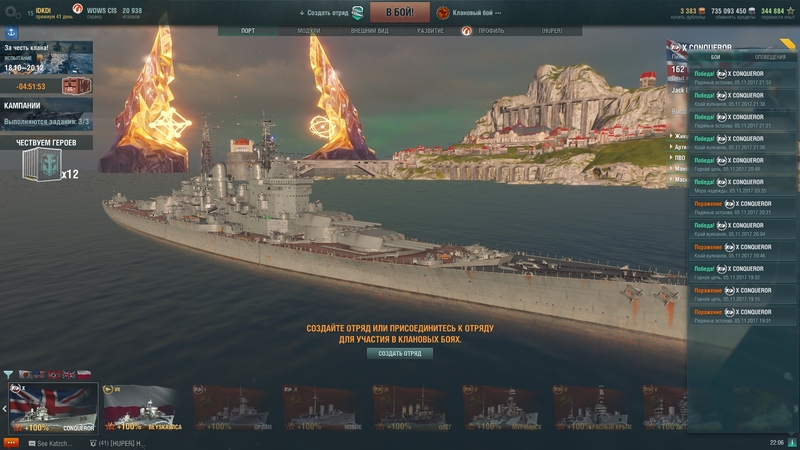
Task: Toggle the Poland nation flag filter
Action: (x=84, y=374)
